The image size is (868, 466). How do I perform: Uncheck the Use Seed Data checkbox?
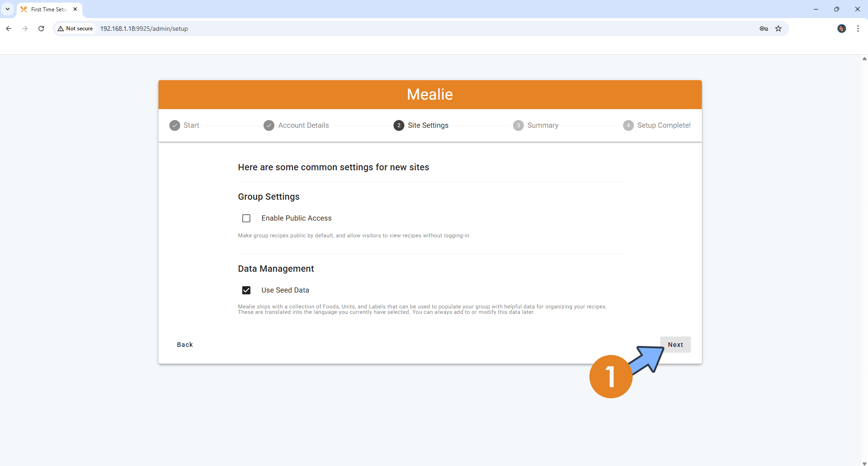(246, 290)
